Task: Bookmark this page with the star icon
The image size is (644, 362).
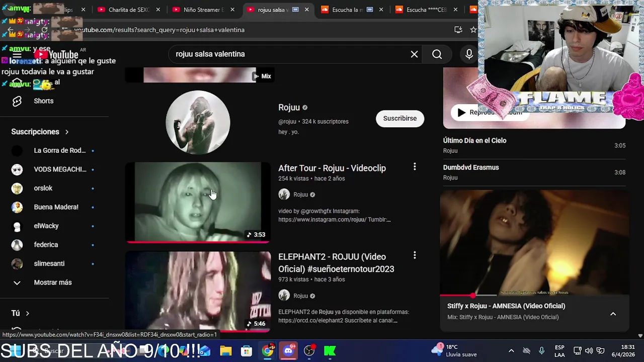Action: (473, 30)
